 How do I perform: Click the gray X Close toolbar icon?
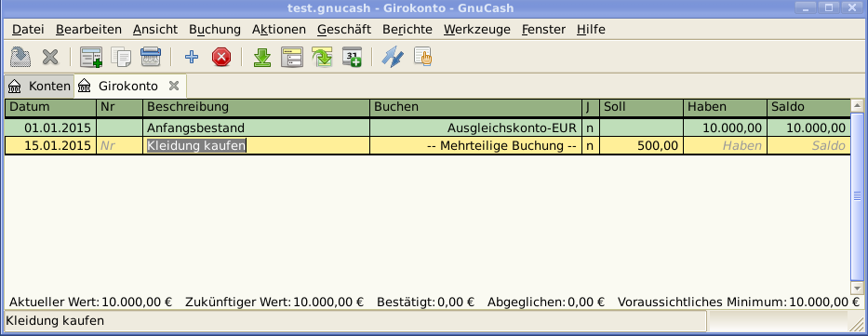50,57
